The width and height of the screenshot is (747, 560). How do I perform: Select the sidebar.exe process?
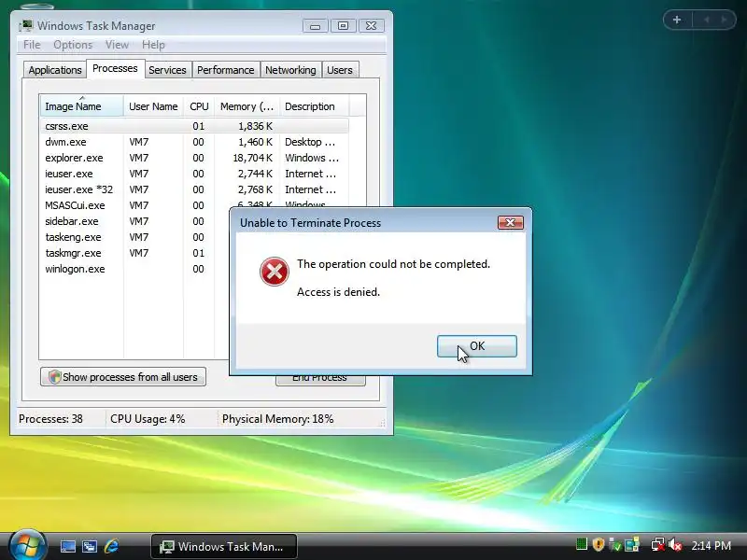(x=72, y=221)
